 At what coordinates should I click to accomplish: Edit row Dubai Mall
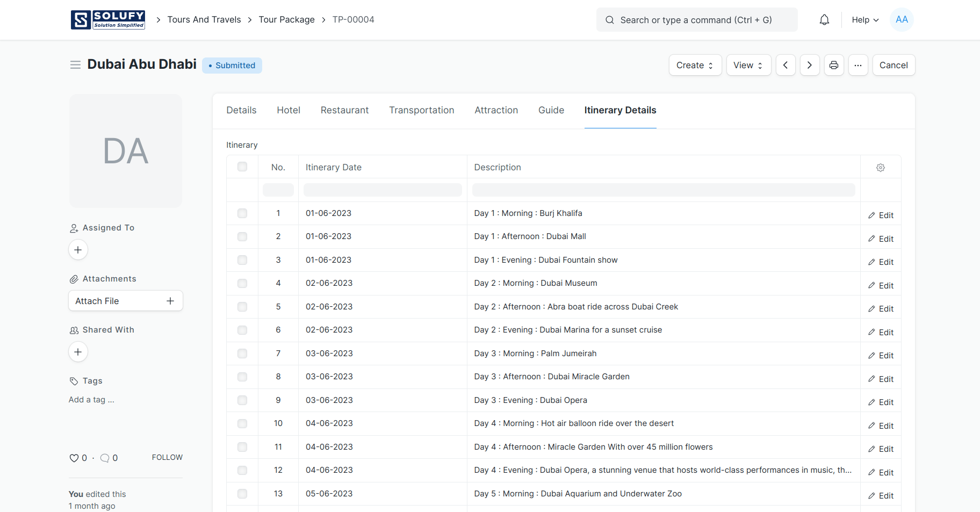pos(881,239)
